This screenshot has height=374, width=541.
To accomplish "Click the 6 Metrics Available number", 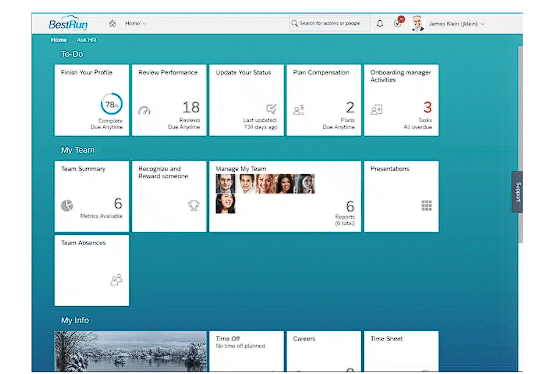I will tap(118, 204).
